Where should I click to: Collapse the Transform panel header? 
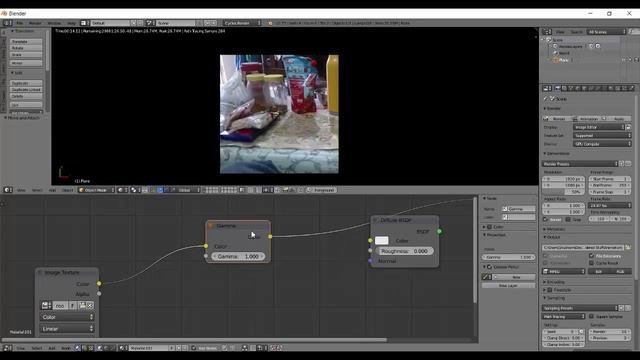click(22, 31)
